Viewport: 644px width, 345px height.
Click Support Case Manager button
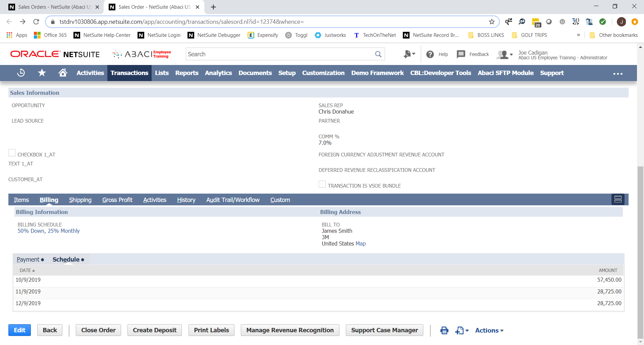tap(384, 330)
